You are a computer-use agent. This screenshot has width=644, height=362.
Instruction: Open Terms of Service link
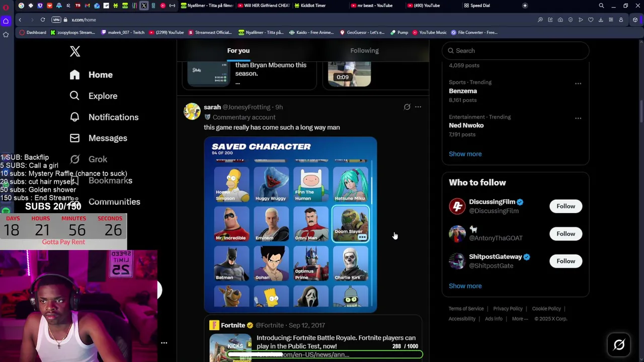coord(466,309)
